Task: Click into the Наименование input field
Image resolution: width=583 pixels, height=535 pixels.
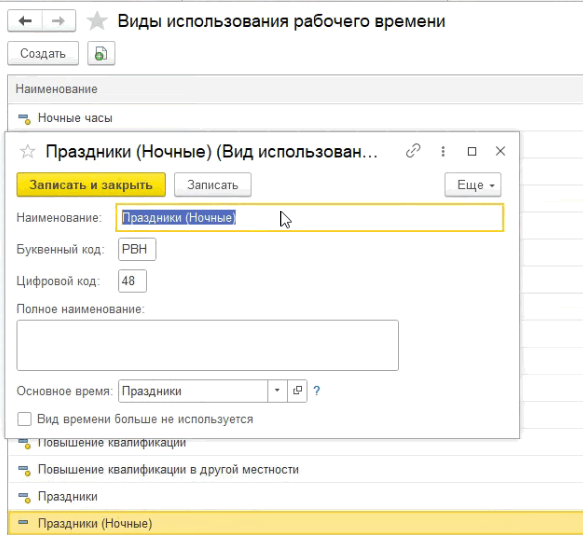Action: tap(310, 217)
